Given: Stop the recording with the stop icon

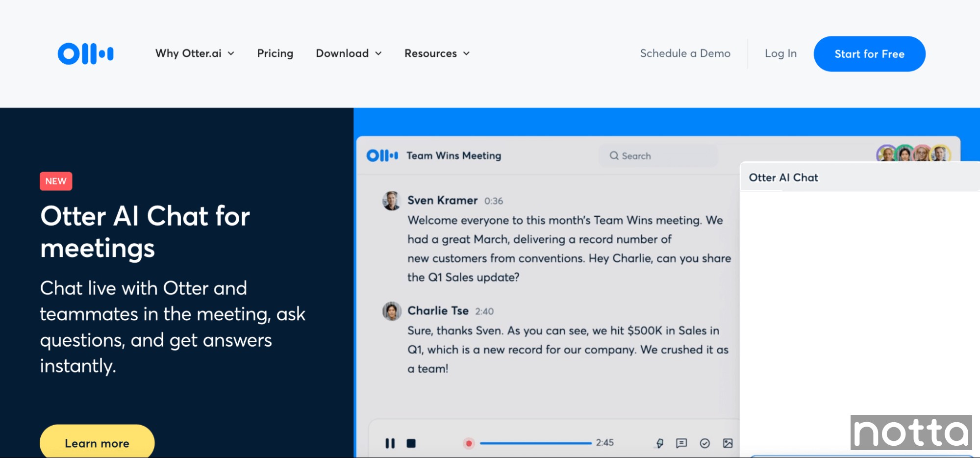Looking at the screenshot, I should [x=411, y=443].
